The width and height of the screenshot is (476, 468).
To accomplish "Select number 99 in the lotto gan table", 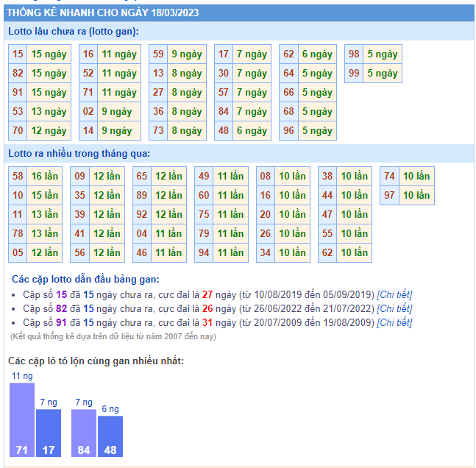I will (x=354, y=74).
